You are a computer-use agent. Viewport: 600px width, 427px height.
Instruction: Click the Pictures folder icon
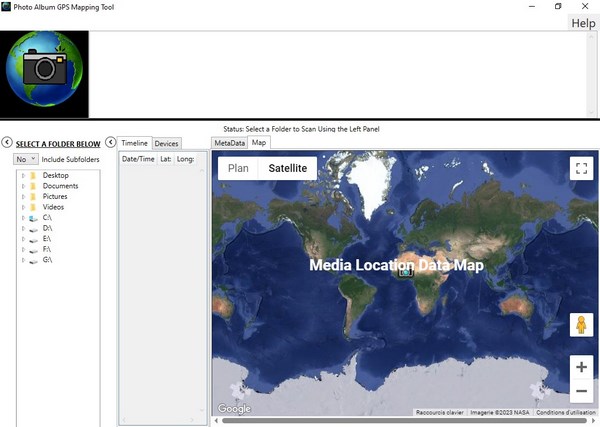(33, 197)
